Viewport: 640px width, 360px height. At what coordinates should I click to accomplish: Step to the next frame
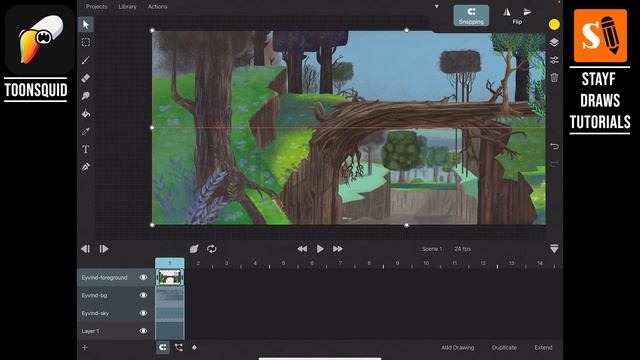(104, 249)
